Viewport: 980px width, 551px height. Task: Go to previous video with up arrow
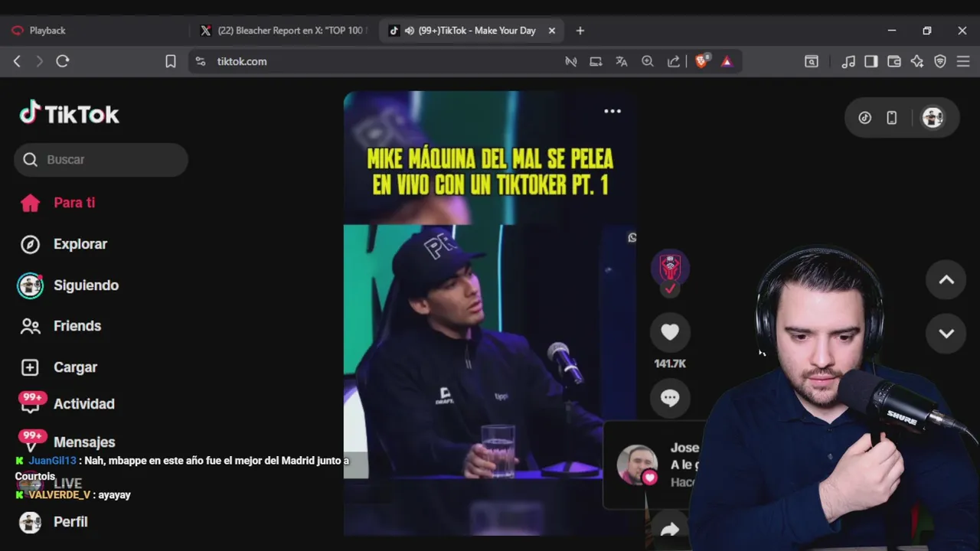tap(946, 280)
